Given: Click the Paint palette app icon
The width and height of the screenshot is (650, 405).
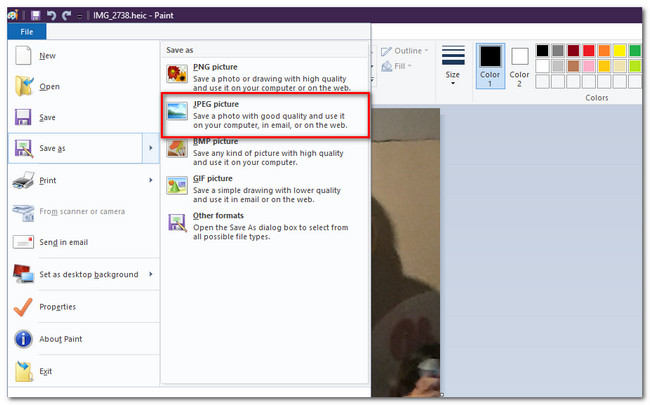Looking at the screenshot, I should 12,15.
